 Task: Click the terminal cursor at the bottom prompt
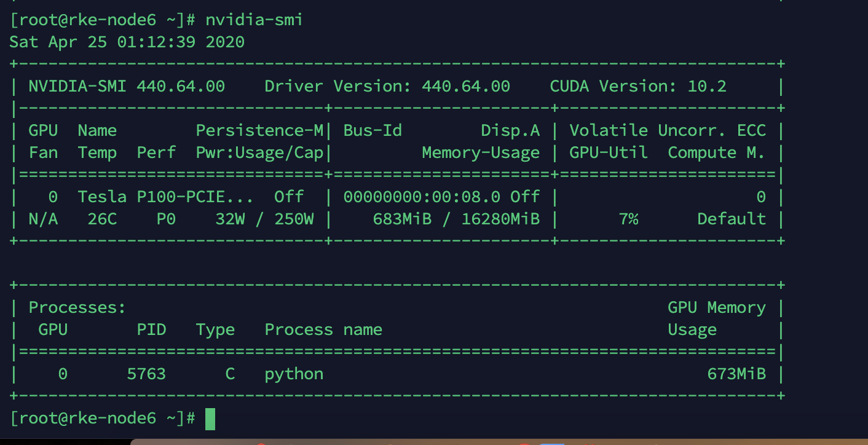(210, 419)
